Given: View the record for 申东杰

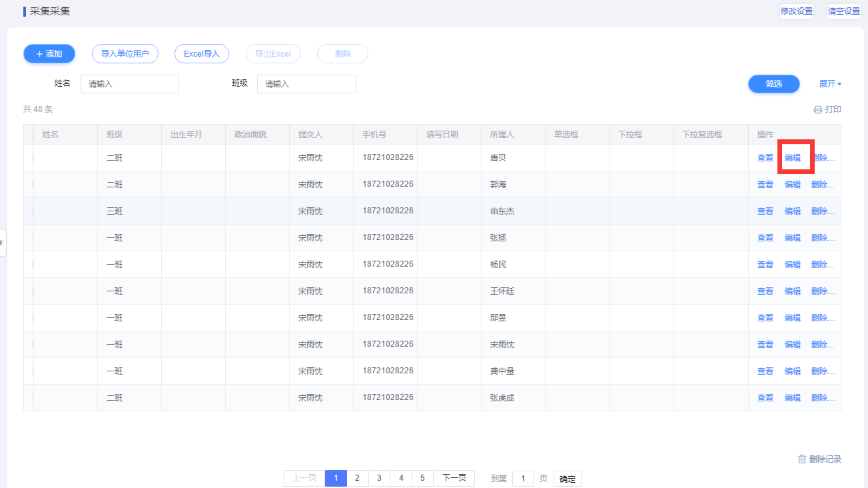Looking at the screenshot, I should tap(765, 211).
